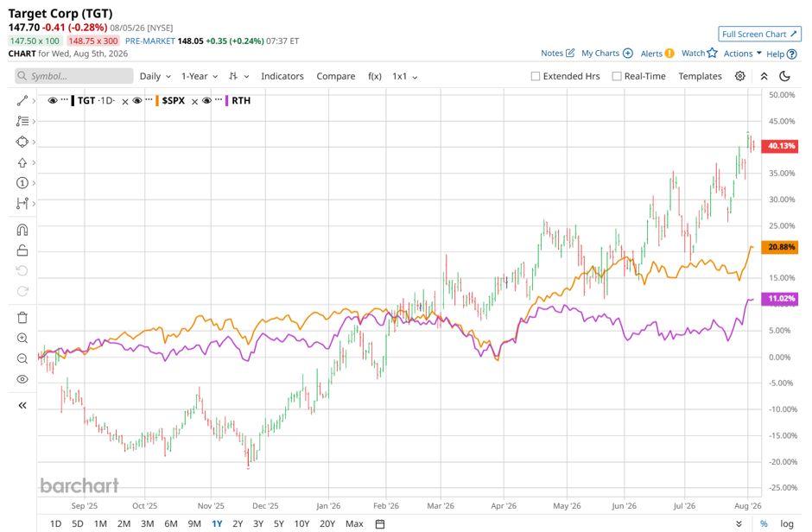Click the redo arrow icon

22,291
